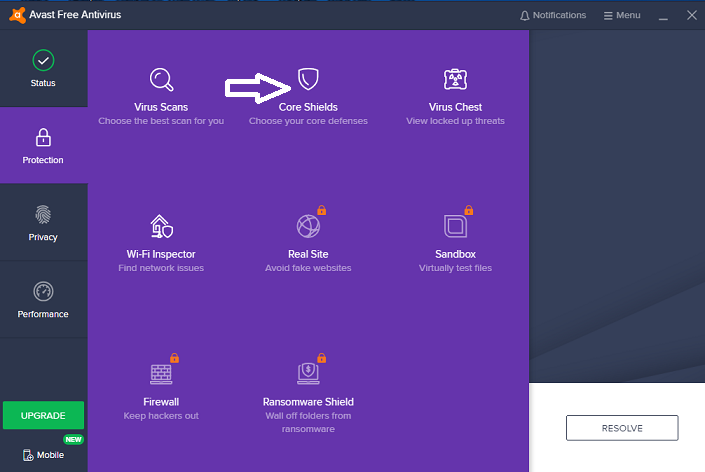
Task: Click the Wi-Fi Inspector title
Action: 161,254
